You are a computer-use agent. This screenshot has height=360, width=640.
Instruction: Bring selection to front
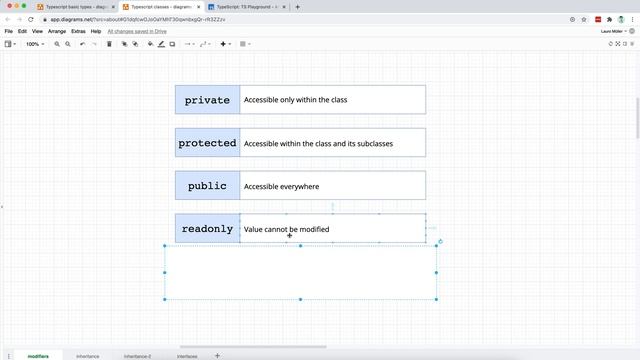124,44
